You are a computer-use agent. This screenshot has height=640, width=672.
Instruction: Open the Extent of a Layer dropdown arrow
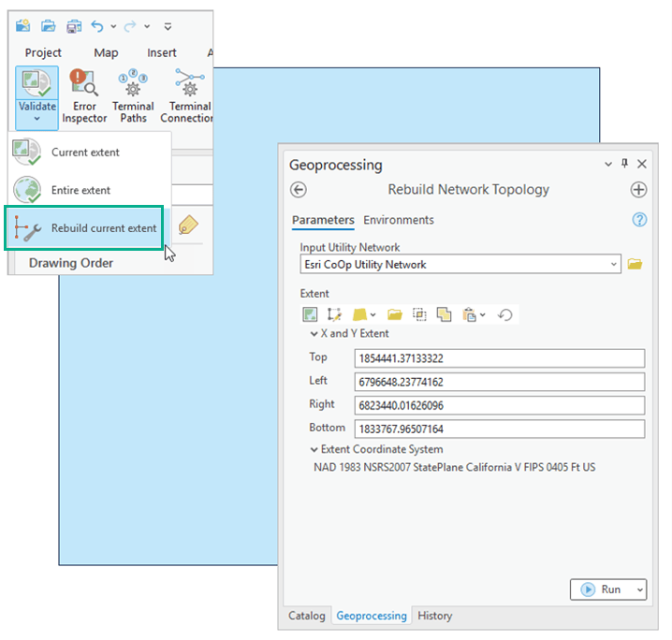pyautogui.click(x=373, y=315)
